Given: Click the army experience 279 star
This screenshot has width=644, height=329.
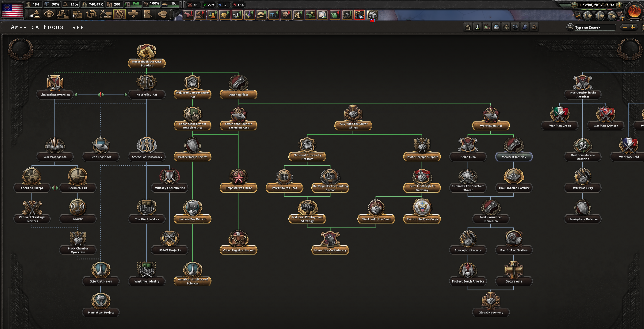Looking at the screenshot, I should click(209, 5).
